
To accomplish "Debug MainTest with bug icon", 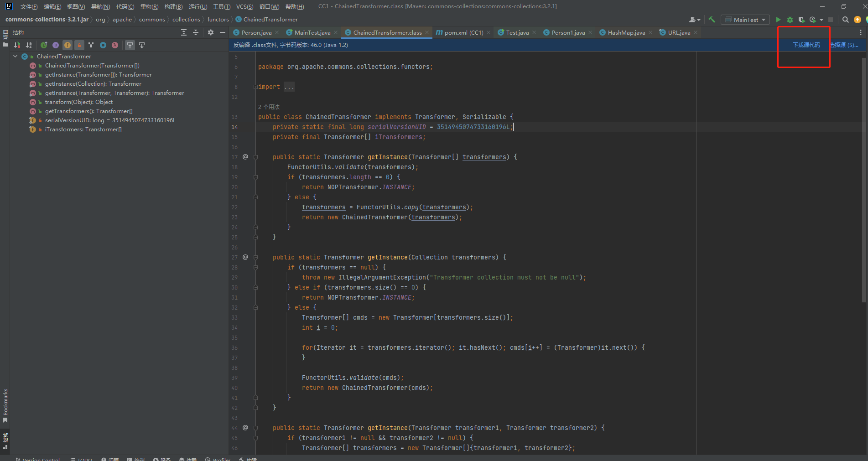I will point(790,20).
